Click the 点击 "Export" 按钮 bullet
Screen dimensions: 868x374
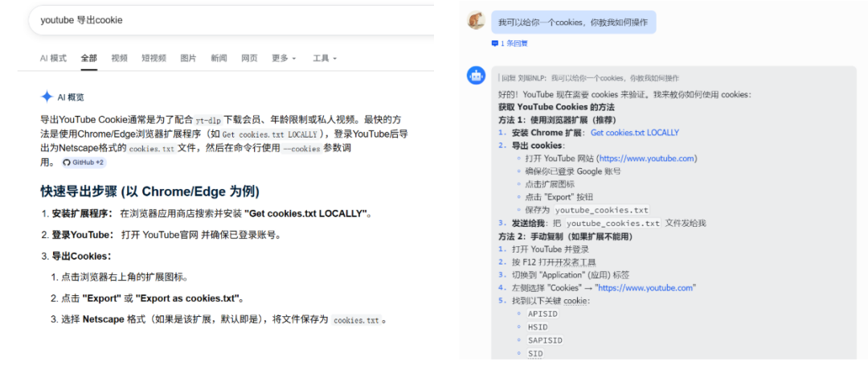click(x=559, y=197)
